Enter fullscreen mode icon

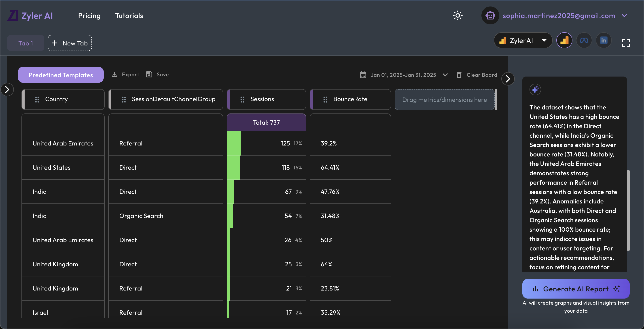pyautogui.click(x=626, y=43)
